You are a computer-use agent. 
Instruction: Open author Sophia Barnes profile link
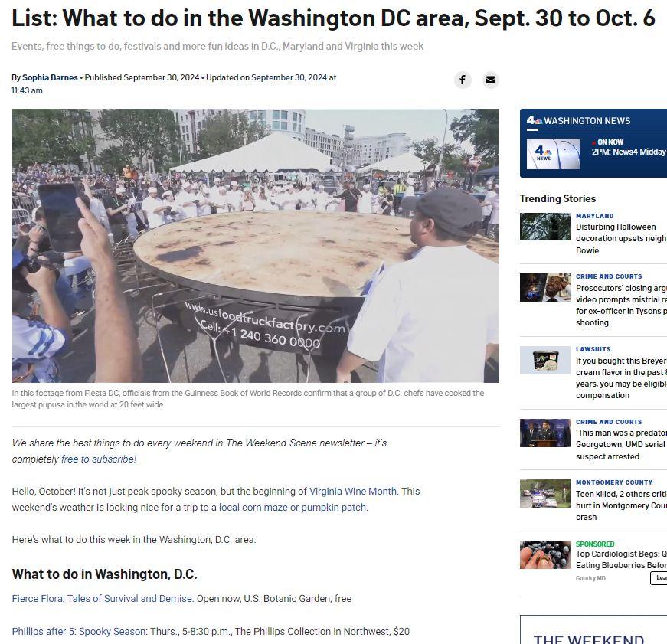[x=50, y=77]
